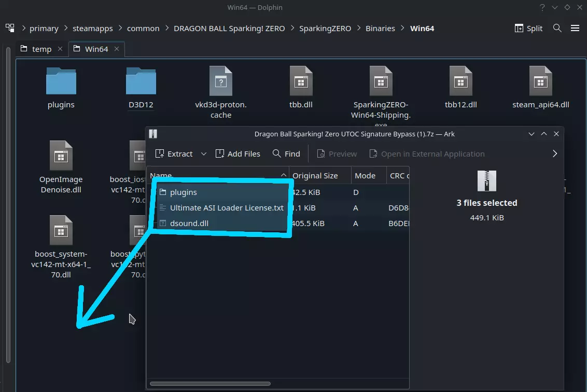Click the Win64 breadcrumb entry
Screen dimensions: 587x392
click(422, 29)
